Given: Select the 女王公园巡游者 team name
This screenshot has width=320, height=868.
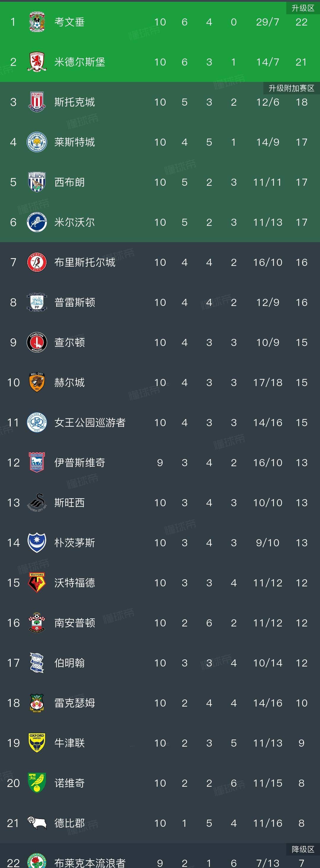Looking at the screenshot, I should pyautogui.click(x=90, y=423).
